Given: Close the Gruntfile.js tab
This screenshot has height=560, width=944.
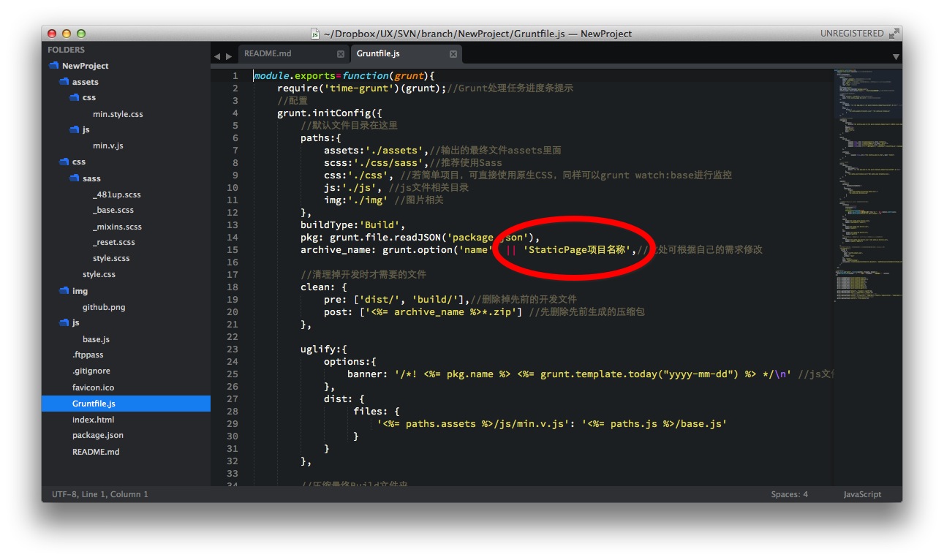Looking at the screenshot, I should point(453,54).
